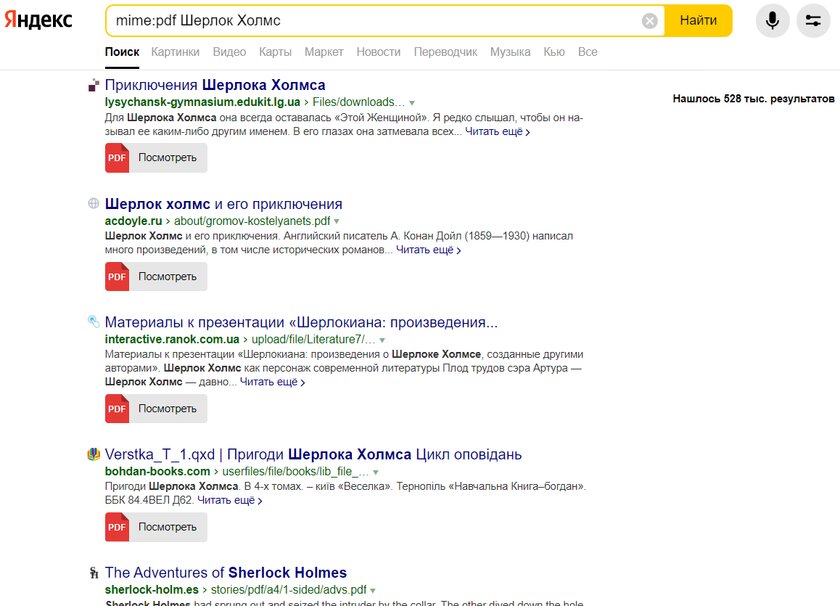Start voice search with the microphone icon
Viewport: 840px width, 606px height.
point(772,21)
